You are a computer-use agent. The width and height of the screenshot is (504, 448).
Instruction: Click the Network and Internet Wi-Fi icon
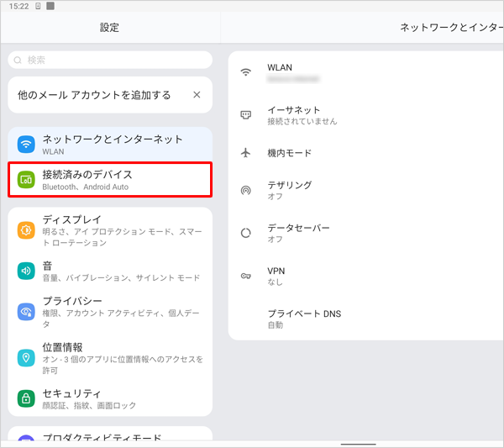[26, 145]
